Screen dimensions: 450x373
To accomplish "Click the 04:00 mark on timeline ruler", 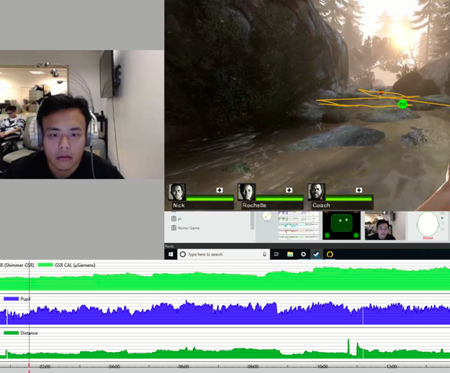I will [x=114, y=367].
